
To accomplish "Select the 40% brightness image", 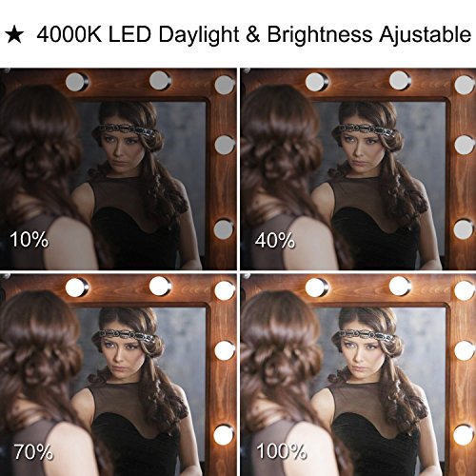I will tap(358, 169).
